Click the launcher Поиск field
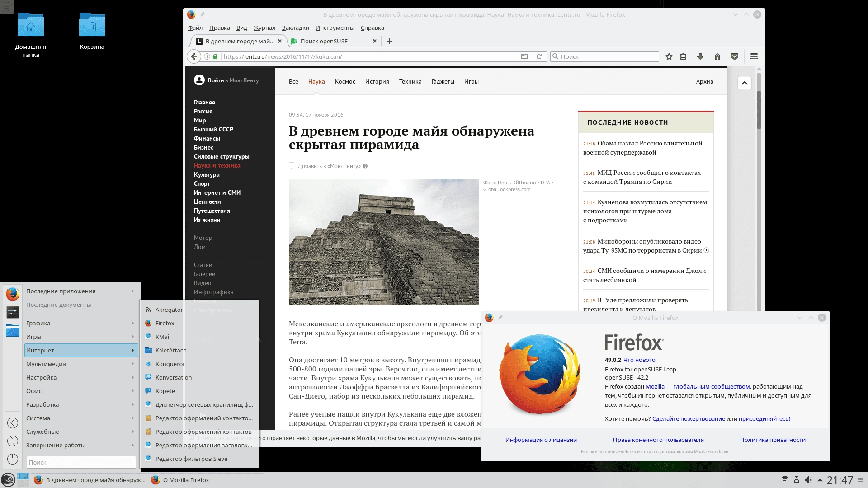The width and height of the screenshot is (868, 488). click(x=81, y=462)
